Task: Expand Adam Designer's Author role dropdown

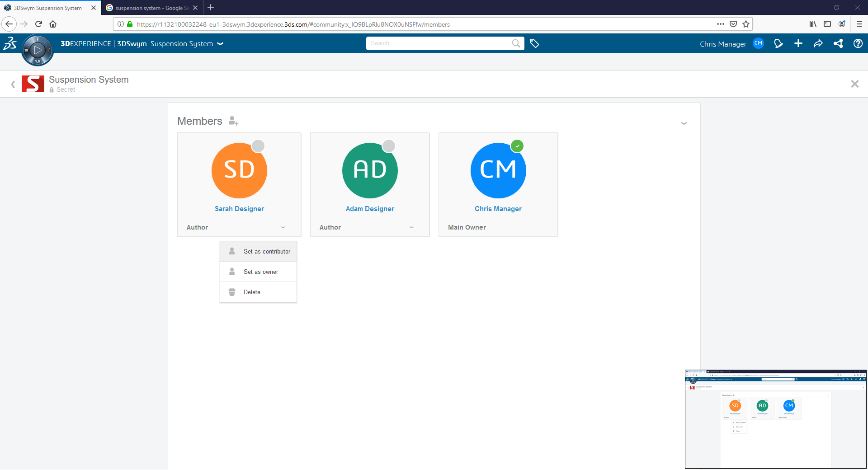Action: (x=411, y=227)
